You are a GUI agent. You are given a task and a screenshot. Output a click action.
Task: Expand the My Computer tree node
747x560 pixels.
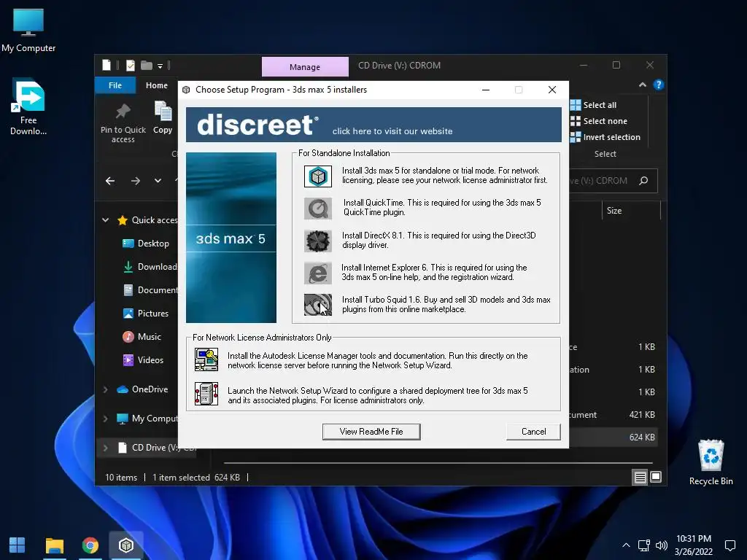[105, 419]
